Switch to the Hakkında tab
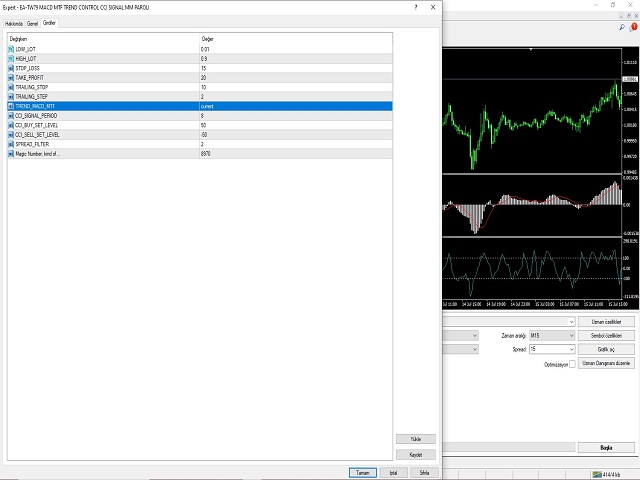The height and width of the screenshot is (480, 640). click(x=14, y=24)
